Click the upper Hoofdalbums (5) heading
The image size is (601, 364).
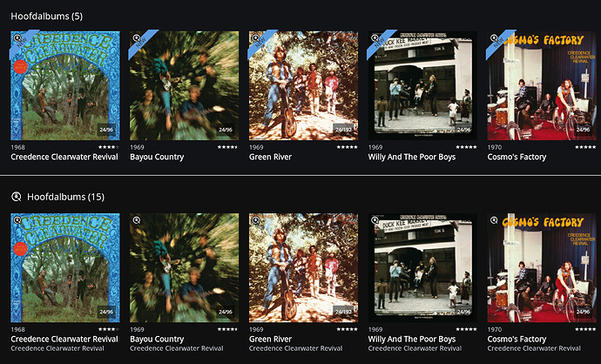[47, 16]
